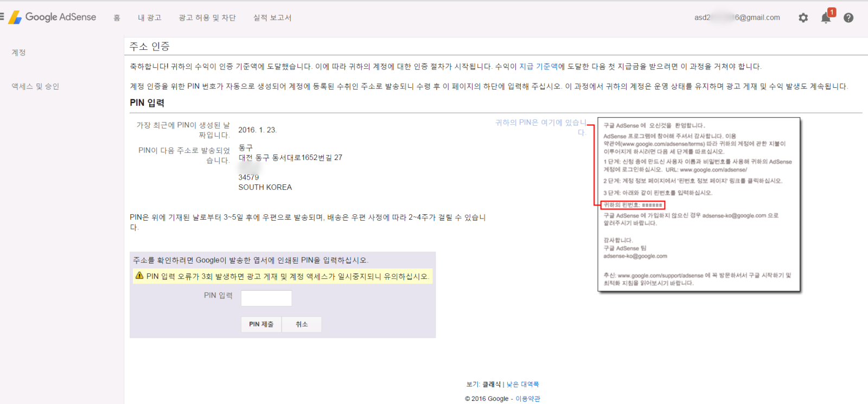Click the sample PIN mailer image
Viewport: 868px width, 404px height.
pos(699,204)
